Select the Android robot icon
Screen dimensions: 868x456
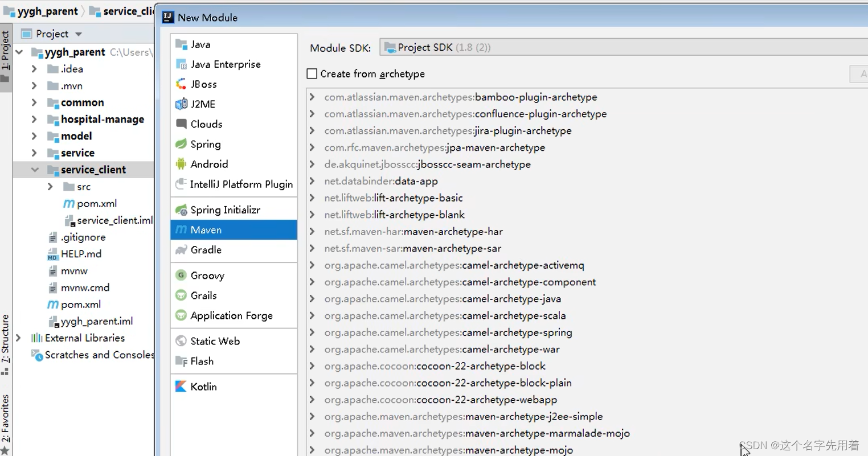tap(181, 164)
